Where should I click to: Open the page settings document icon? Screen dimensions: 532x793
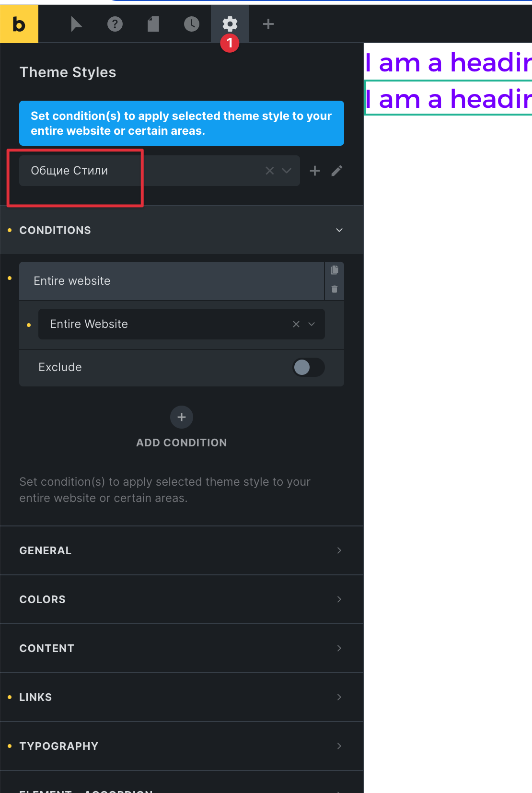click(x=153, y=24)
